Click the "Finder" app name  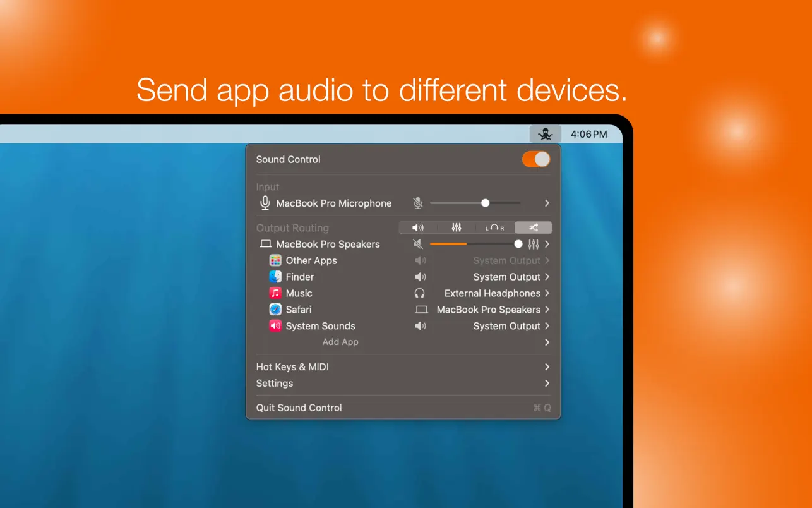tap(300, 277)
